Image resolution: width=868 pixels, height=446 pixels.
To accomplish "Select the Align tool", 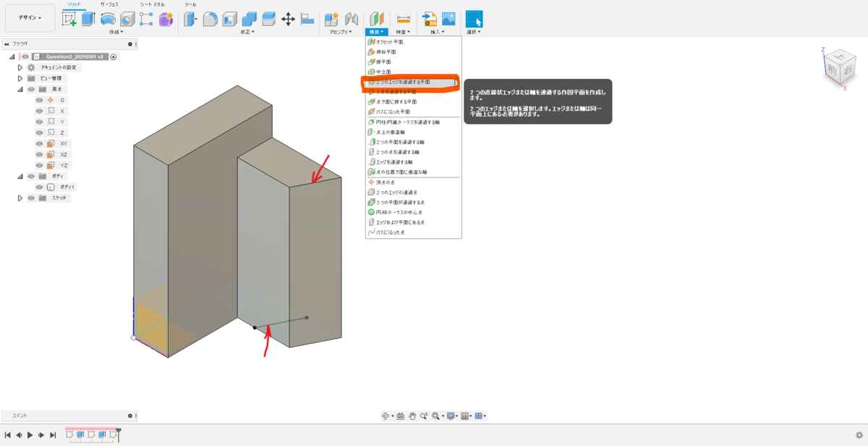I will [307, 20].
